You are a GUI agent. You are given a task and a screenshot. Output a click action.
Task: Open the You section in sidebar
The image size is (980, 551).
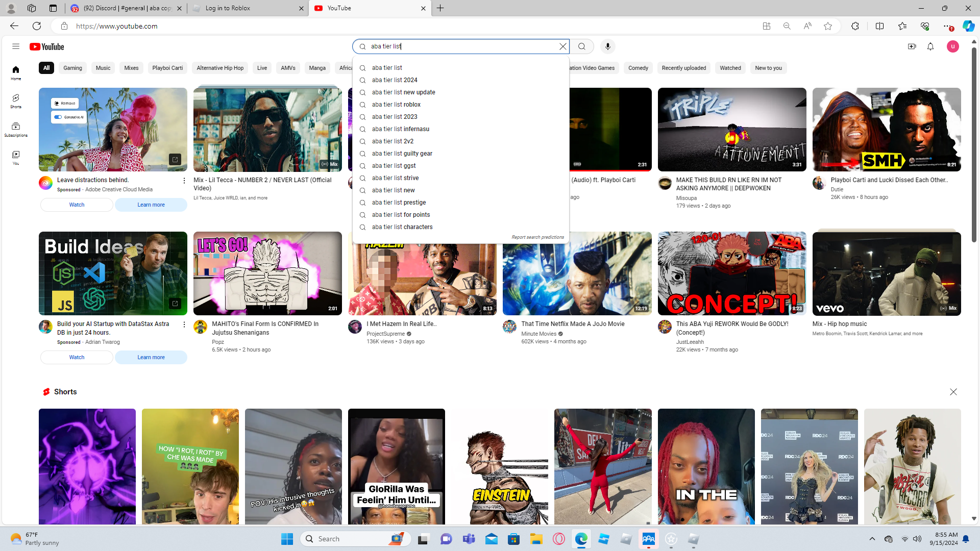(x=16, y=158)
